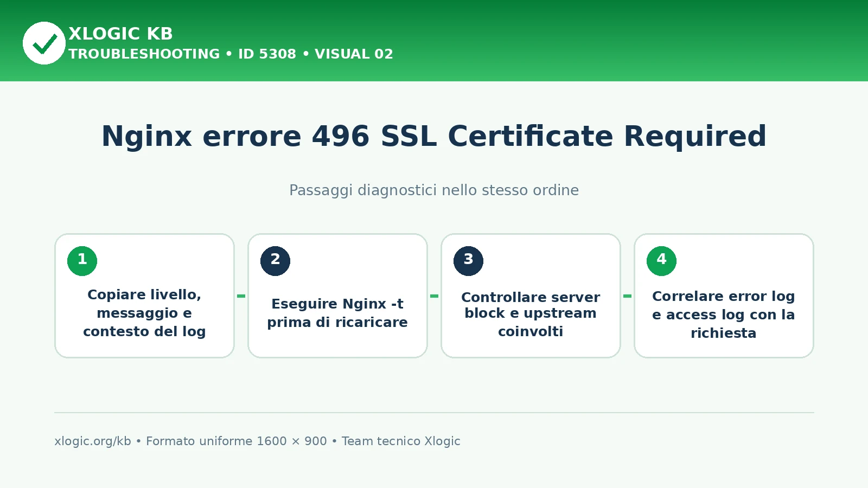Click the 'Nginx errore 496 SSL Certificate Required' heading

click(x=434, y=136)
